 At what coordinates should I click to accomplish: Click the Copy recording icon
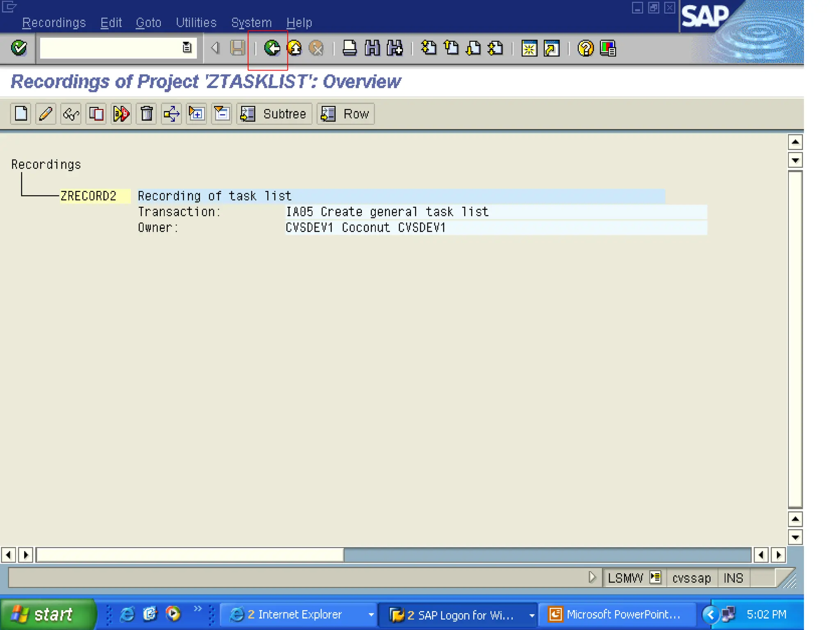96,114
